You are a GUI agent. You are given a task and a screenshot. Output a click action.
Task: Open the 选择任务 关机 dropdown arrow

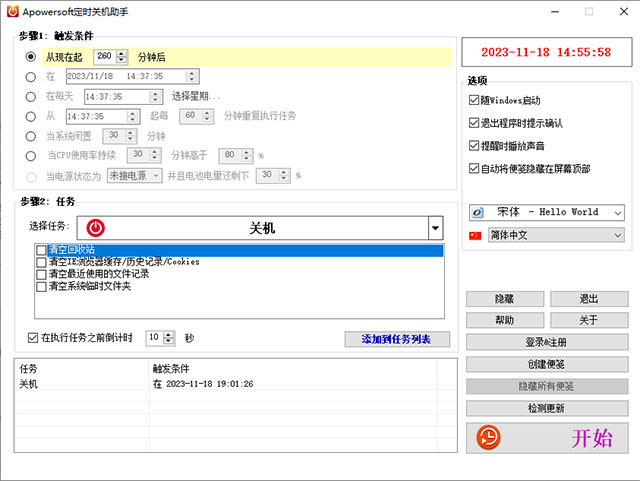pos(435,228)
